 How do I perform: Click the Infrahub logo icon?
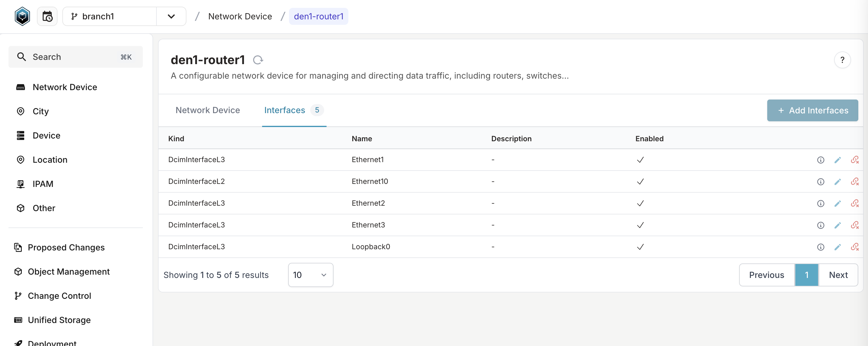(x=22, y=16)
